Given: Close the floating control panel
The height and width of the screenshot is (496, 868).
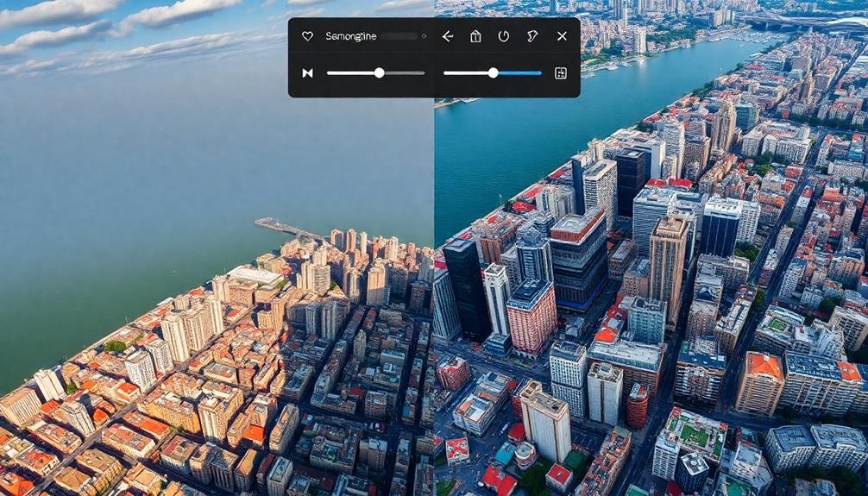Looking at the screenshot, I should coord(562,36).
